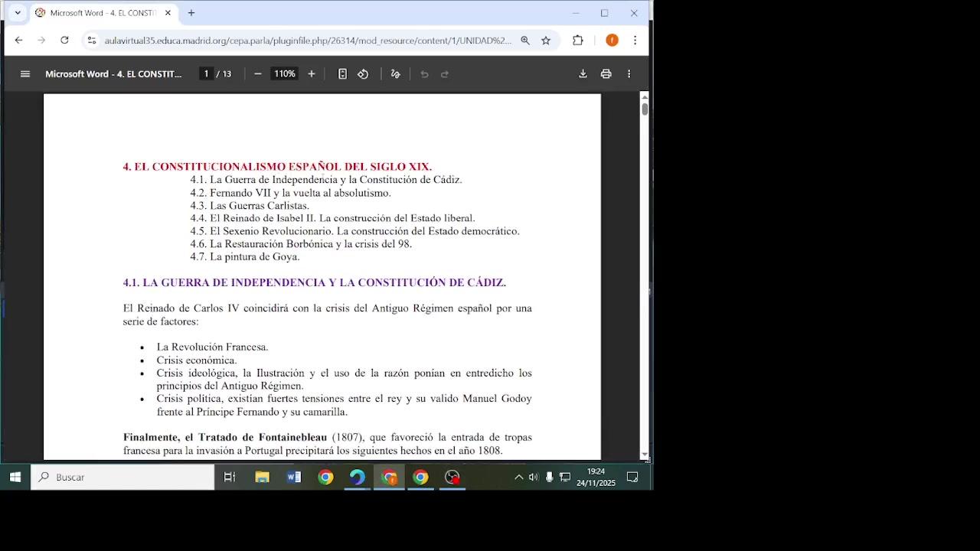
Task: Click the bullet starting 'Crisis política'
Action: coord(345,406)
